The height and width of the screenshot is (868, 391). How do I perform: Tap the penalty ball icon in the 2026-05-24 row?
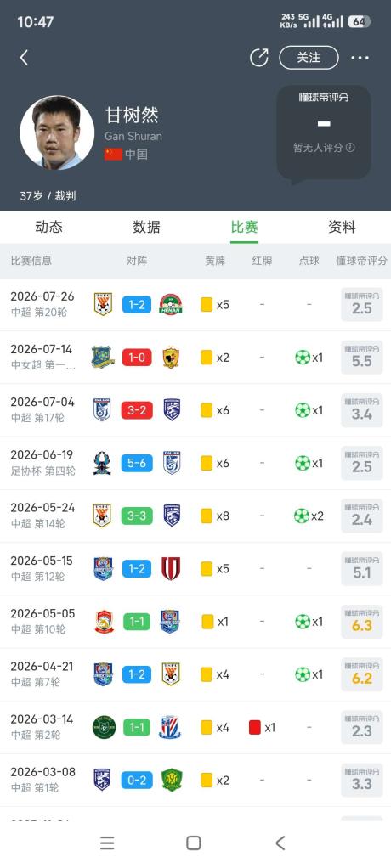(302, 516)
